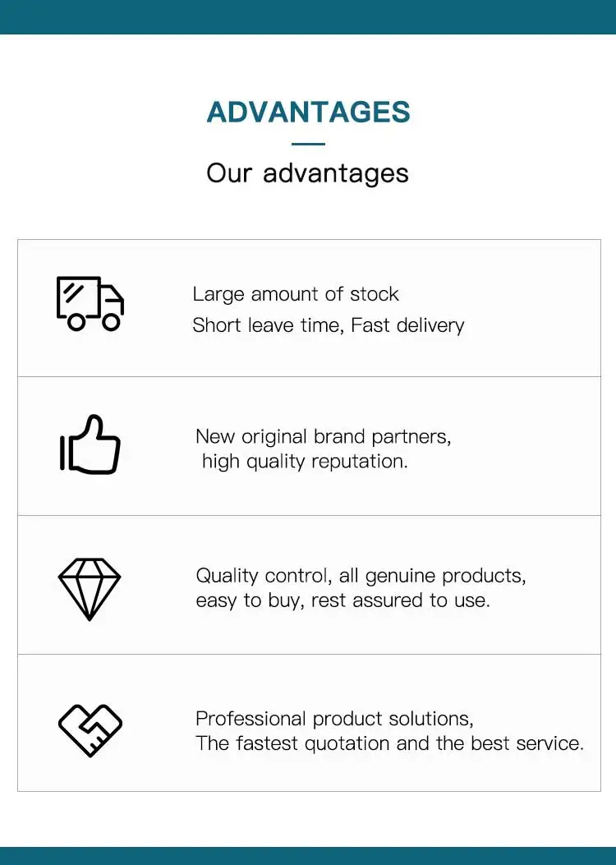Click 'easy to buy, rest assured to use.'
The width and height of the screenshot is (616, 865).
[x=342, y=600]
